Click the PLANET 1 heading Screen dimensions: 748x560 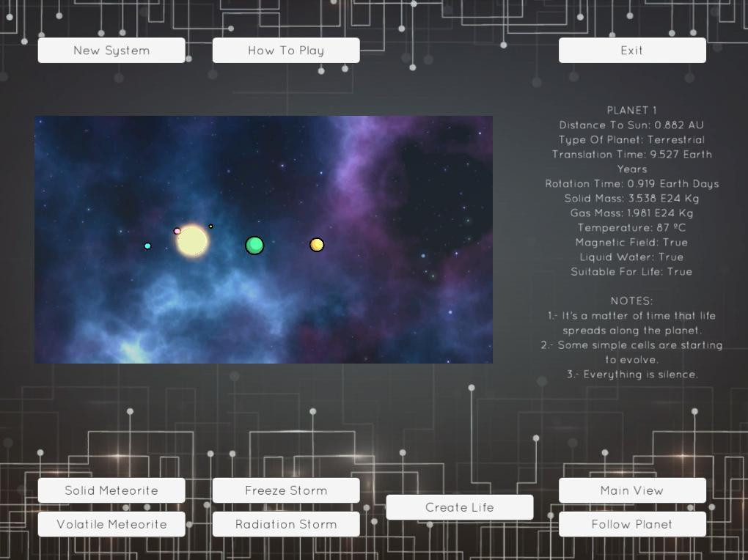[631, 110]
